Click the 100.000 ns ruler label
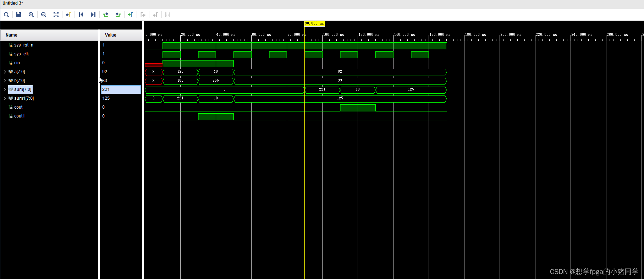 click(334, 34)
